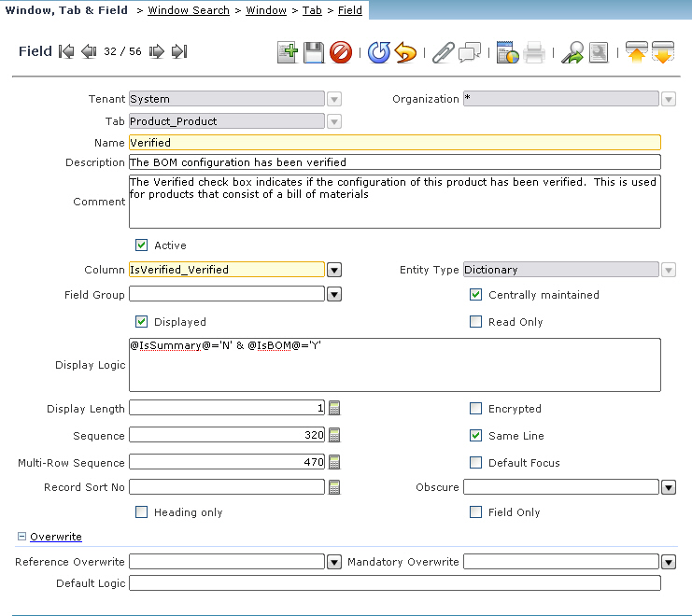The width and height of the screenshot is (692, 616).
Task: Go to the next record arrow
Action: (x=157, y=52)
